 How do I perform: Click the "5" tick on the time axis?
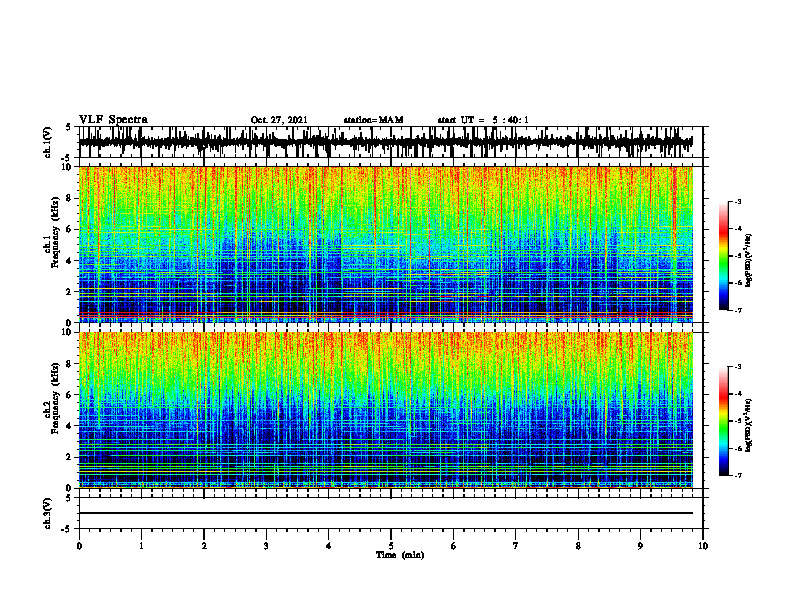[391, 546]
